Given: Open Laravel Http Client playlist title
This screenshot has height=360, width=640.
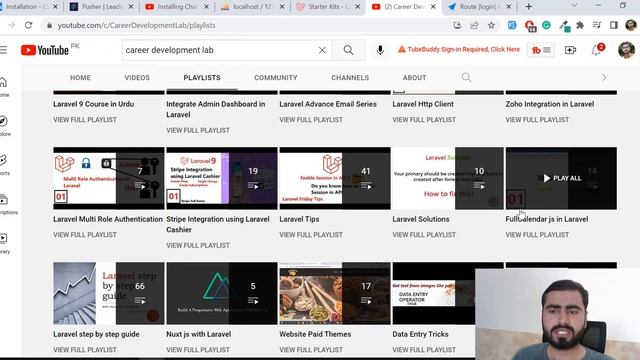Looking at the screenshot, I should click(423, 104).
